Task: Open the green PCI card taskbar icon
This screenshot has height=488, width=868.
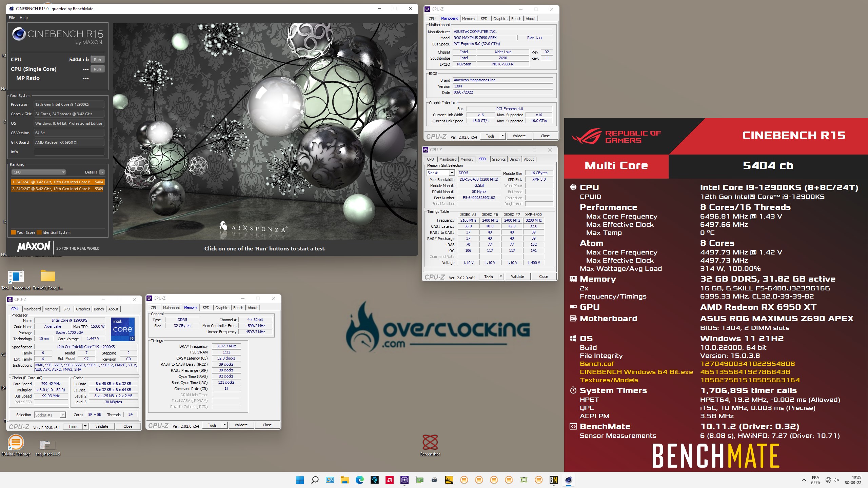Action: [x=419, y=480]
